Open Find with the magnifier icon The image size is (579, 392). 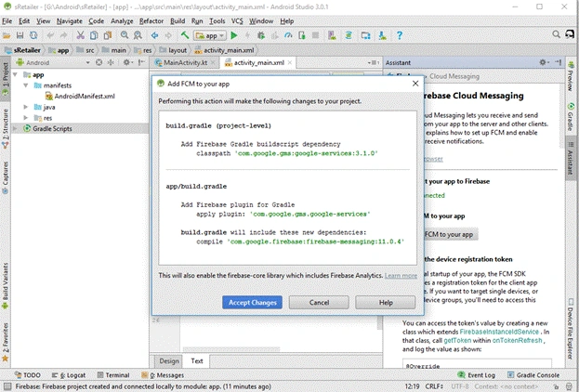[x=125, y=35]
